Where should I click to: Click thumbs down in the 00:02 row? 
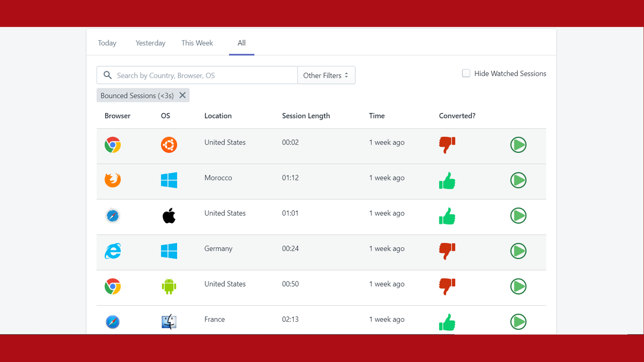click(447, 145)
